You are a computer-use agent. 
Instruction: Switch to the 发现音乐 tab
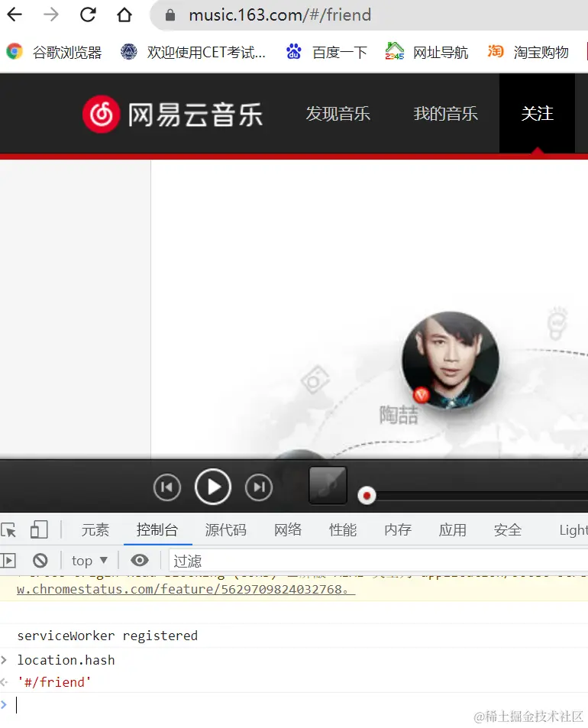[338, 114]
